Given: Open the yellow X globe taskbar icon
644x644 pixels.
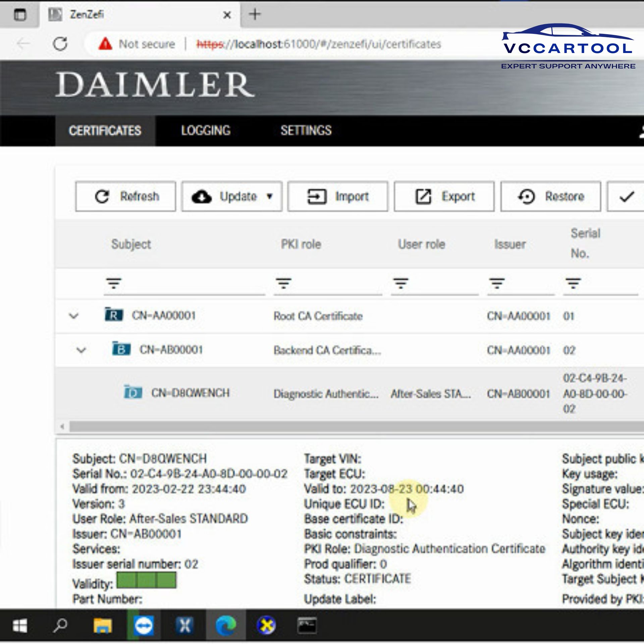Looking at the screenshot, I should (266, 626).
